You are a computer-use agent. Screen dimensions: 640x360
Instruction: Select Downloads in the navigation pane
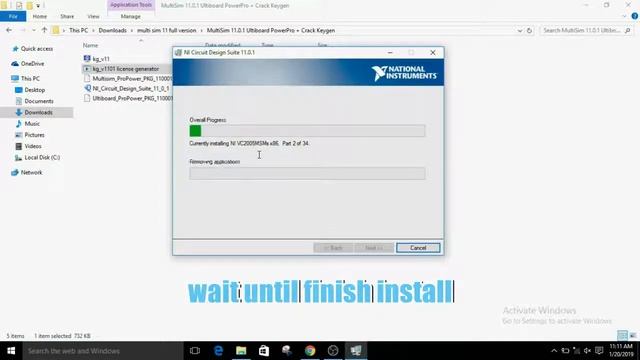tap(38, 112)
